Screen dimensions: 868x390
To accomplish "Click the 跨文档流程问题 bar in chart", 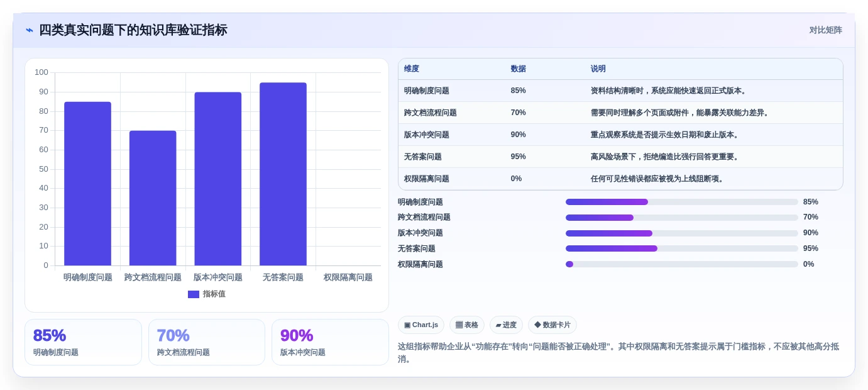I will tap(153, 198).
